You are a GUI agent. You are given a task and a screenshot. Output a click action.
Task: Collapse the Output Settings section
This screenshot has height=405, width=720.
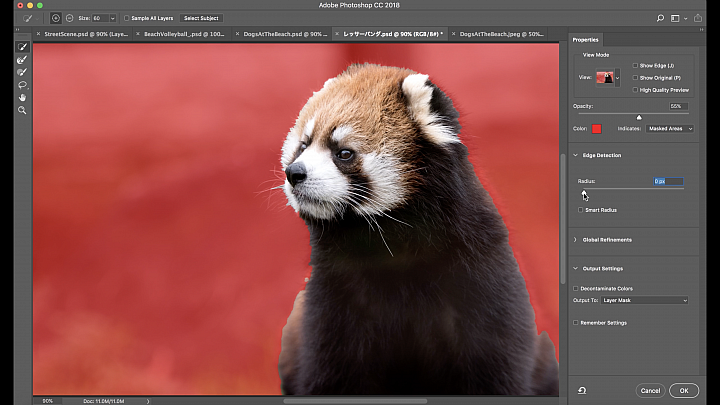(575, 269)
